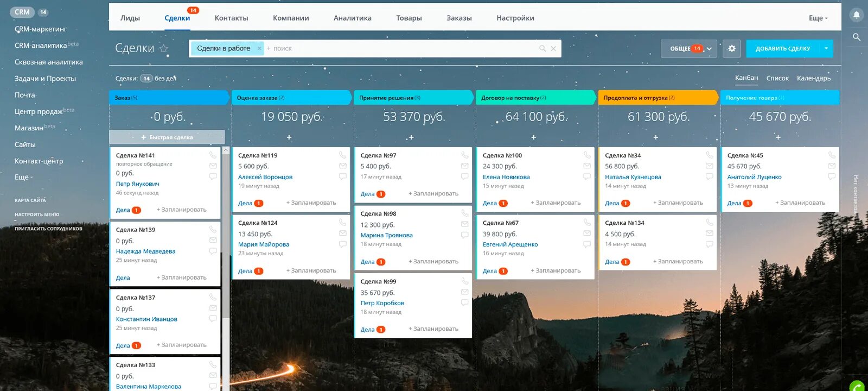Click the 'Предоплата и отгрузка' orange stage header
The image size is (868, 391).
[x=658, y=98]
